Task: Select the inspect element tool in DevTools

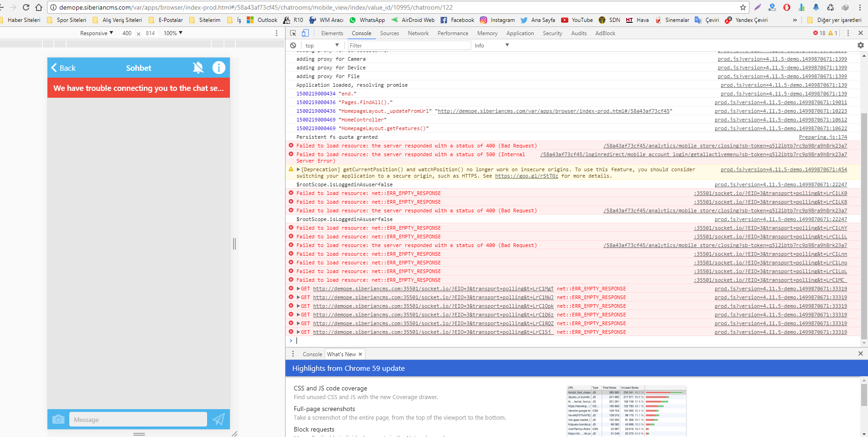Action: 292,33
